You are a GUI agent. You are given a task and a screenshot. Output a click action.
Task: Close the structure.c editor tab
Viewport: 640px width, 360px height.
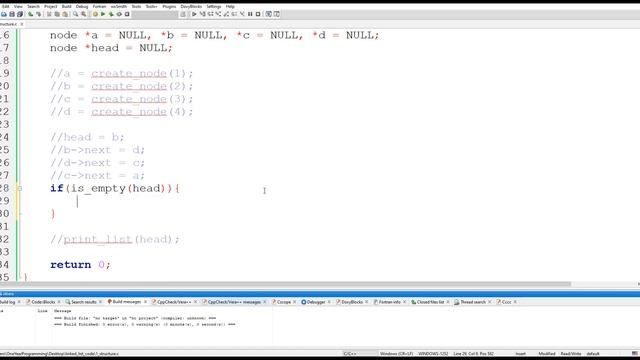tap(22, 24)
